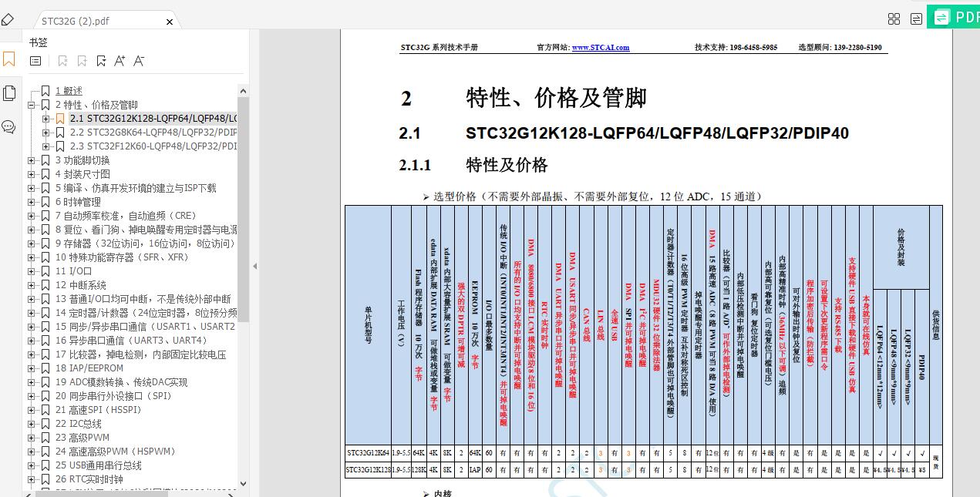Viewport: 980px width, 497px height.
Task: Select bookmark 2.3 STC32F12K60-LQFP48
Action: [153, 146]
